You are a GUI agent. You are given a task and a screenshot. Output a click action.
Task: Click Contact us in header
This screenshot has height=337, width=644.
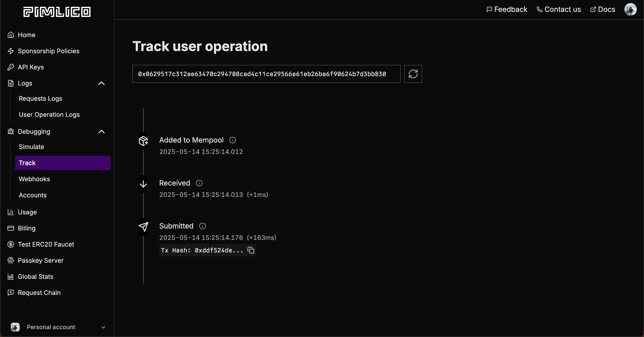click(559, 9)
